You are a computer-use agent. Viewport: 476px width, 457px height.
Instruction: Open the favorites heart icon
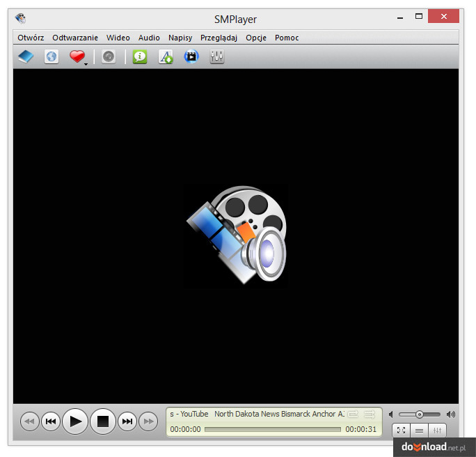point(77,56)
